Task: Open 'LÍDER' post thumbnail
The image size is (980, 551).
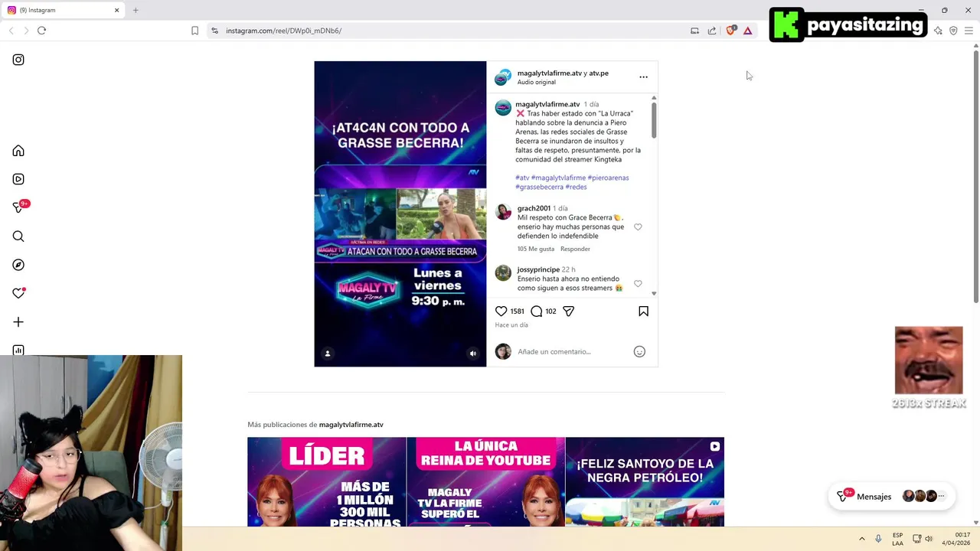Action: click(327, 482)
